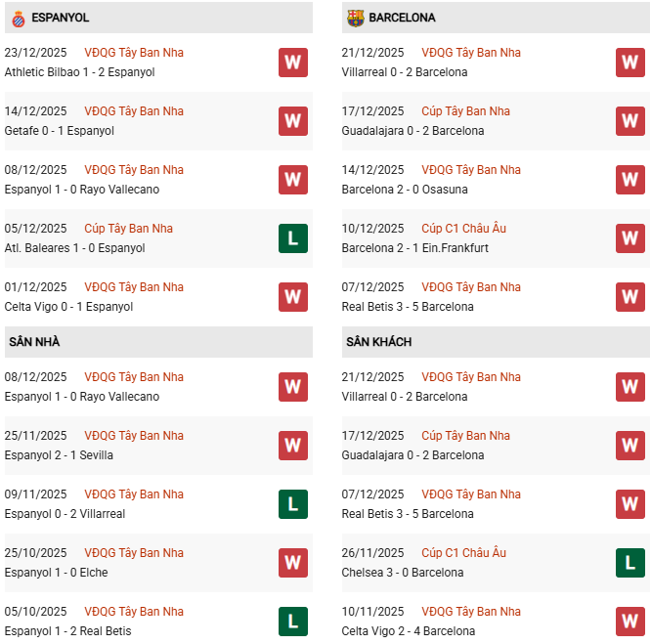Click L badge for Chelsea 3-0 Barcelona
Screen dimensions: 651x644
pos(629,563)
